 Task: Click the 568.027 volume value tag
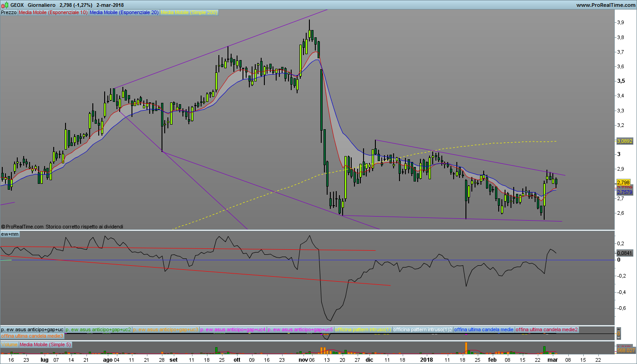pos(625,350)
